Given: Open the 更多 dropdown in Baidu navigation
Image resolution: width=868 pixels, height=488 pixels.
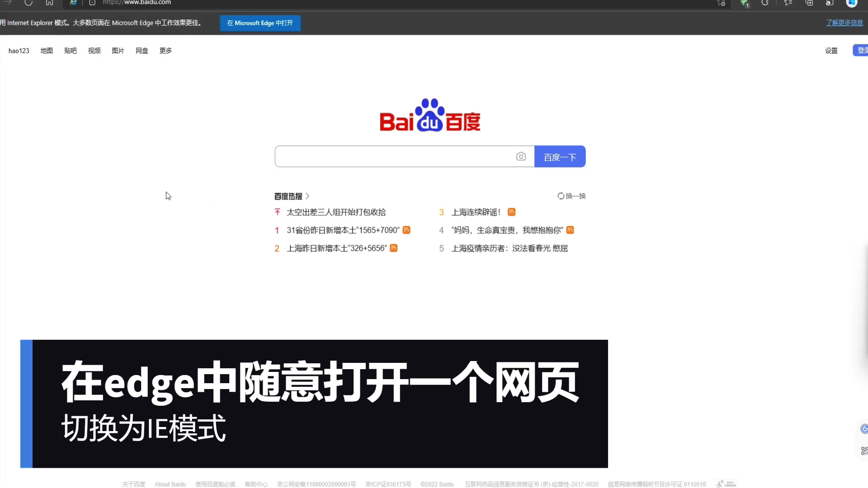Looking at the screenshot, I should click(165, 50).
